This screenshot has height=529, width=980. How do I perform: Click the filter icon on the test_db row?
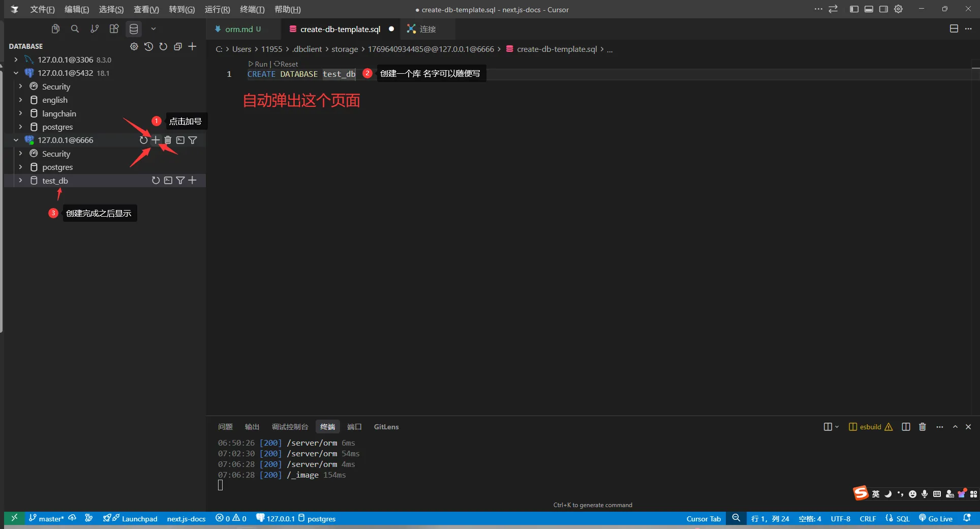click(x=180, y=181)
